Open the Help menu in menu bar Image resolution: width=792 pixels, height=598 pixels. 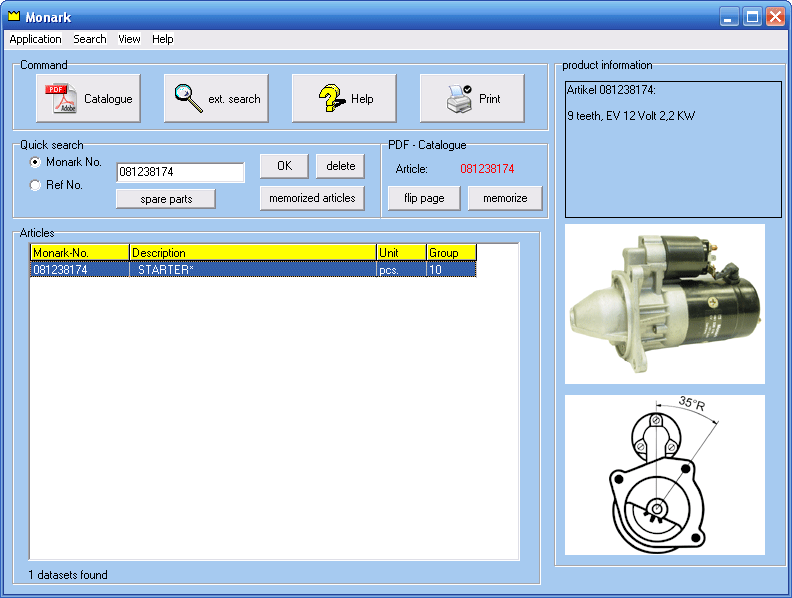pyautogui.click(x=163, y=39)
